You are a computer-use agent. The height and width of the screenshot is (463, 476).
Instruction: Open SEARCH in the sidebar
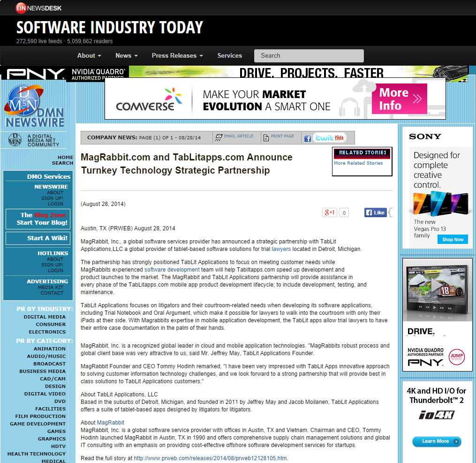click(x=62, y=163)
